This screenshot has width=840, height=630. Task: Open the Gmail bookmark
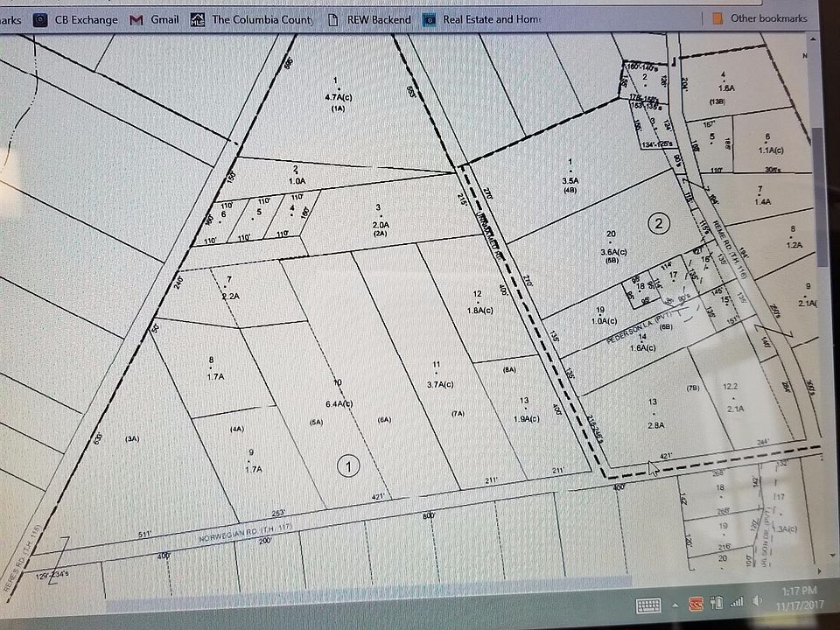tap(154, 19)
